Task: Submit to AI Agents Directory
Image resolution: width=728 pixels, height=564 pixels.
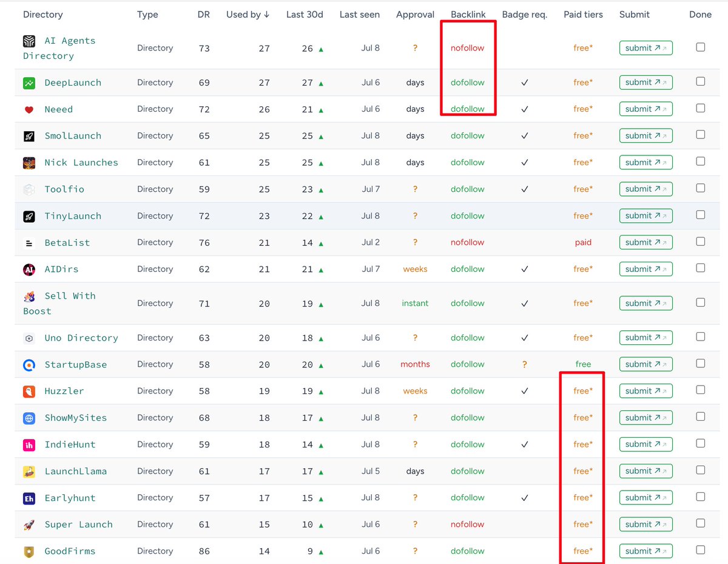Action: pos(645,48)
